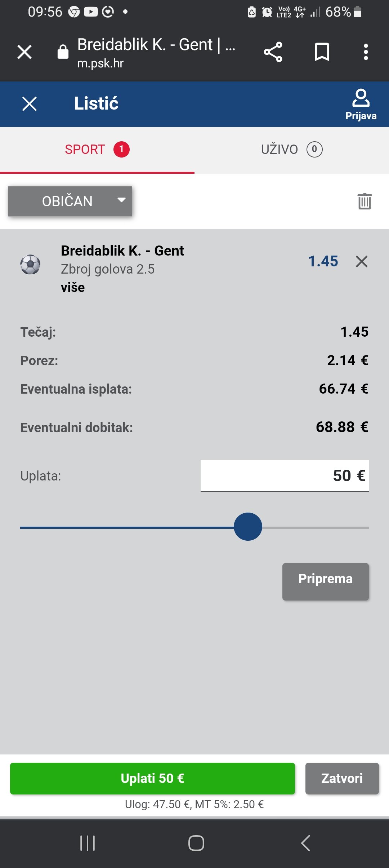Open the Prijava user account icon
This screenshot has height=868, width=389.
(361, 105)
